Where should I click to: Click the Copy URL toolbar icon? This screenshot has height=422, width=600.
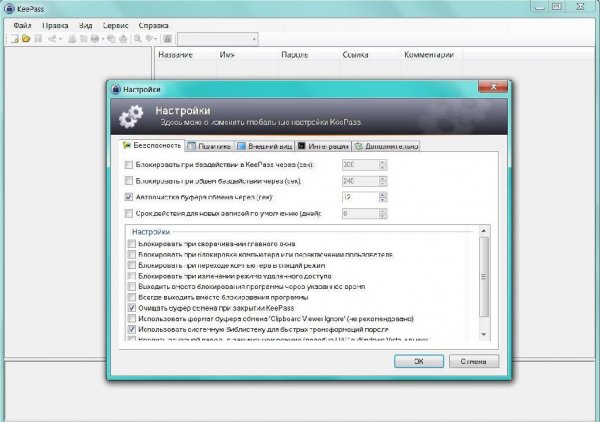[x=111, y=39]
